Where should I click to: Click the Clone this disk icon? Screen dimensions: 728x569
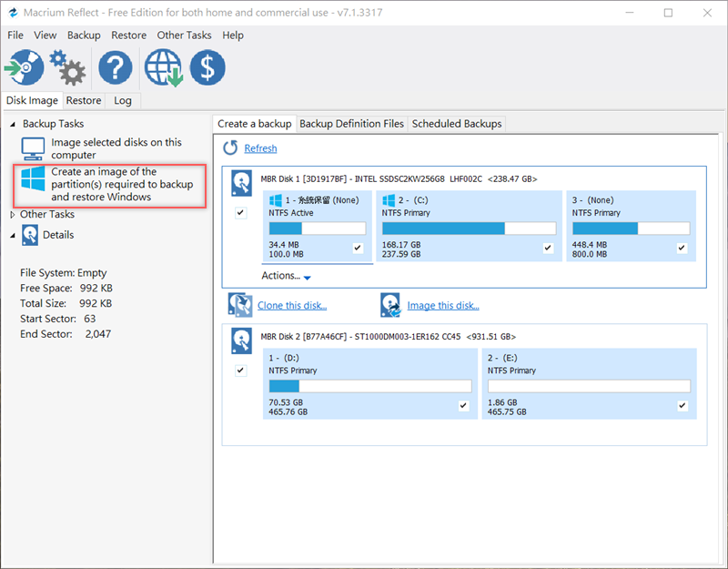coord(240,305)
